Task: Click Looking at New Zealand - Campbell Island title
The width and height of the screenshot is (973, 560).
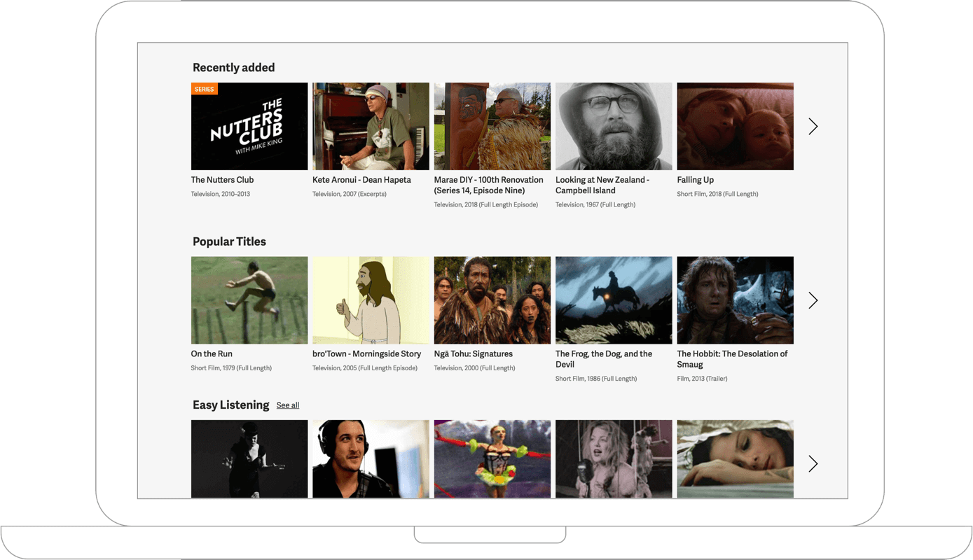Action: click(602, 185)
